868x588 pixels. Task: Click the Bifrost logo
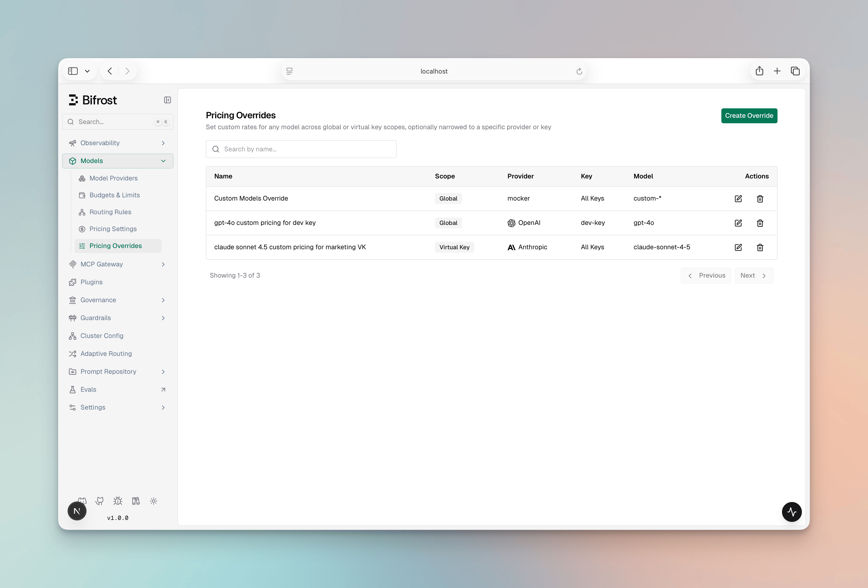click(93, 100)
